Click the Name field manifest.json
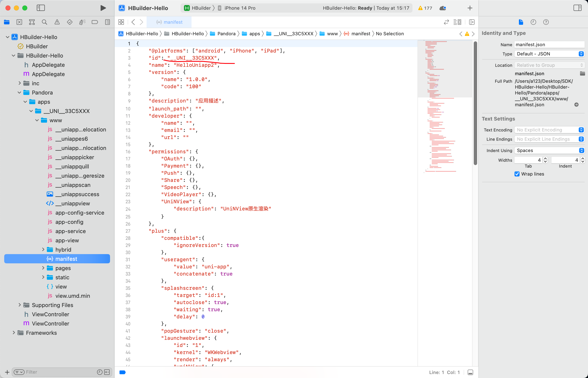The height and width of the screenshot is (378, 588). pyautogui.click(x=549, y=45)
